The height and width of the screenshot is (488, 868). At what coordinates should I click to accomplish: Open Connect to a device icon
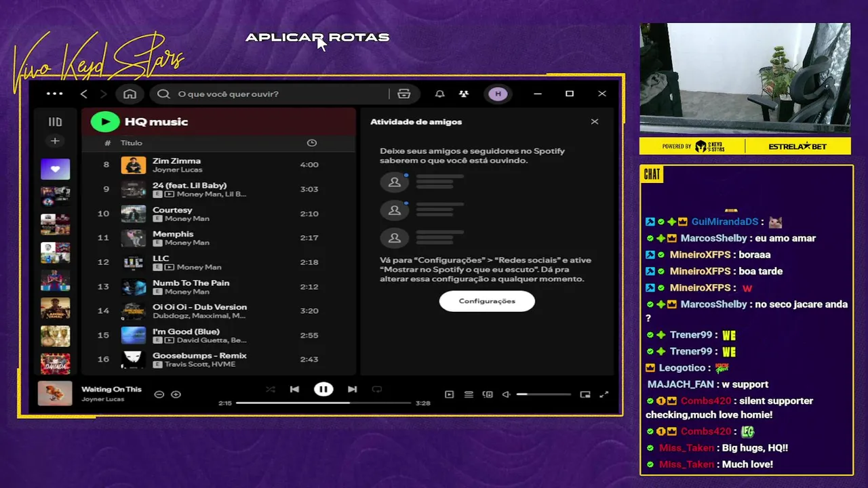click(487, 394)
